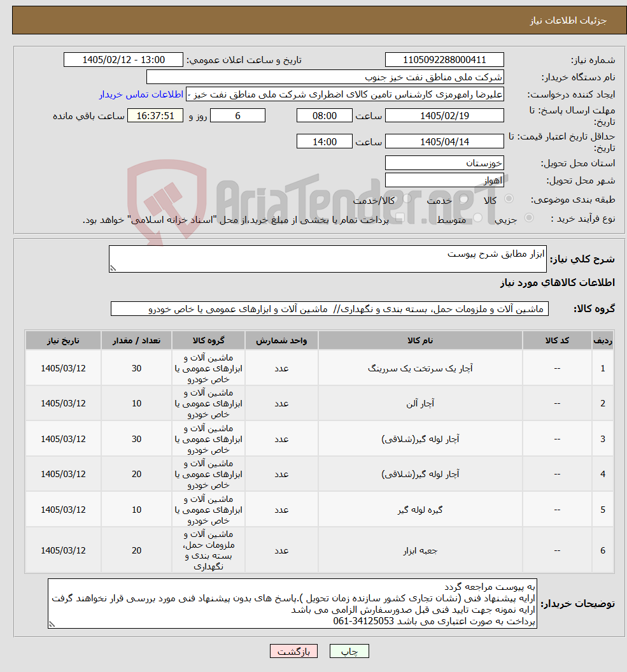Click the remaining time field 16:37:51
The height and width of the screenshot is (672, 627).
[155, 116]
